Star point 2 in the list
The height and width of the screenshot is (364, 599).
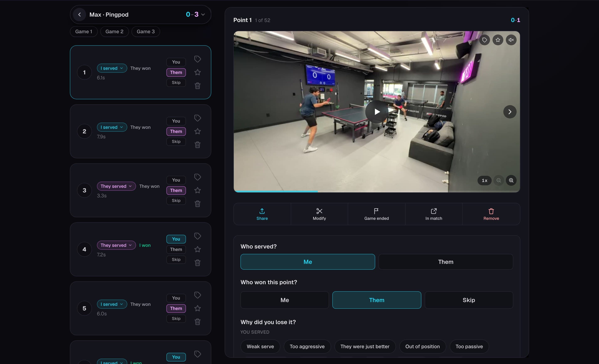197,131
